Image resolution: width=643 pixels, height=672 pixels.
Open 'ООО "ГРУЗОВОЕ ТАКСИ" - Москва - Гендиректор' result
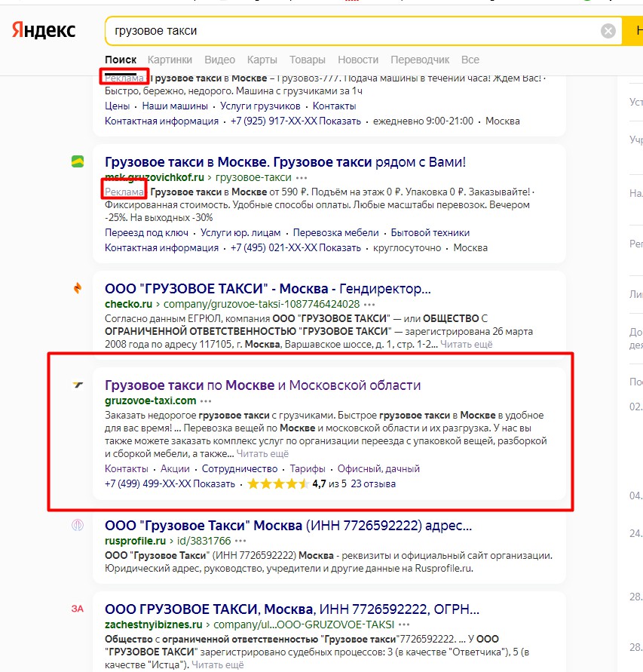pos(268,288)
